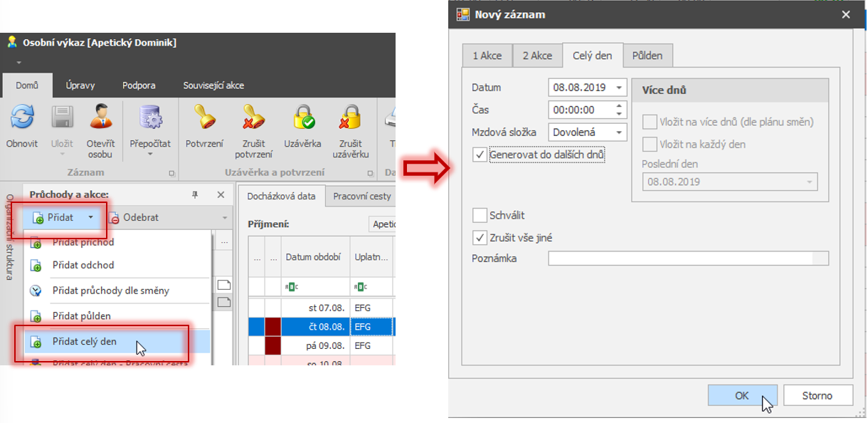The height and width of the screenshot is (423, 868).
Task: Click the Nový záznam dialog title icon
Action: (463, 14)
